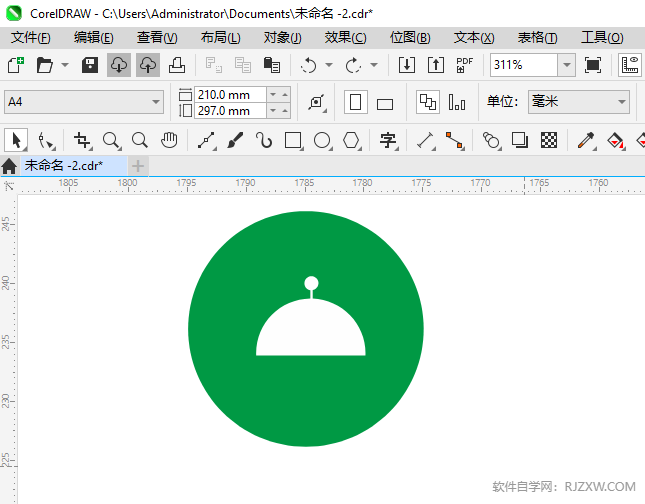Click the Cut icon
645x504 pixels.
tap(214, 65)
